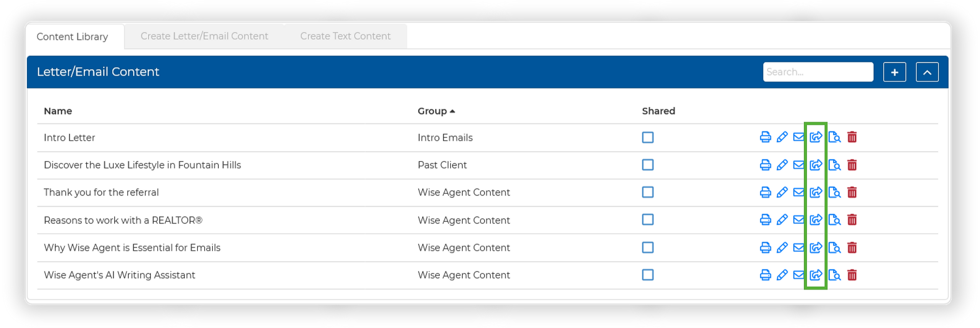Add new content with the plus button

coord(894,72)
